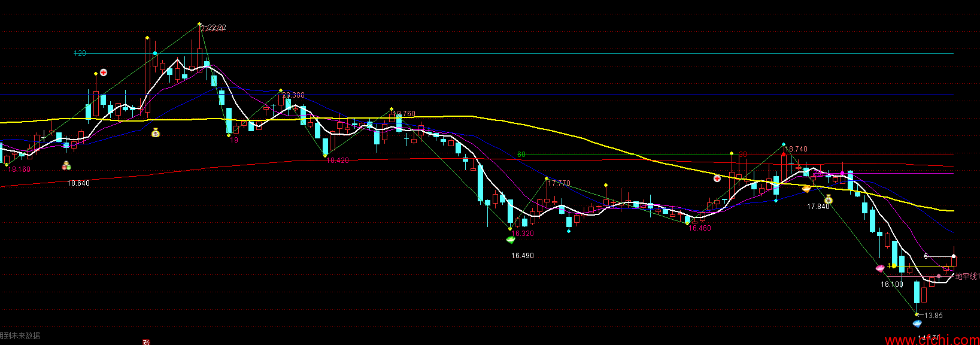
Task: Click the 17.770 high label
Action: tap(559, 183)
